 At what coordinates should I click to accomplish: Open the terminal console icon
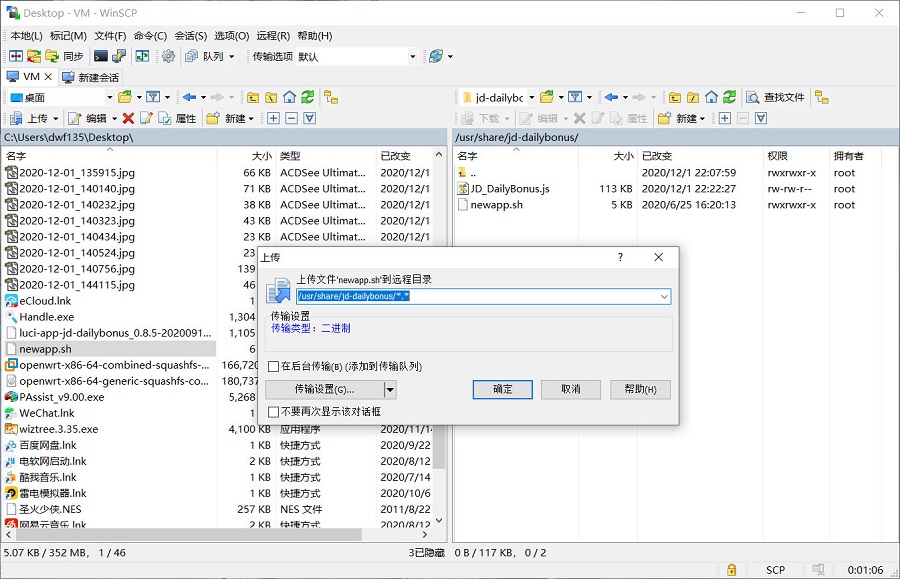(x=101, y=56)
